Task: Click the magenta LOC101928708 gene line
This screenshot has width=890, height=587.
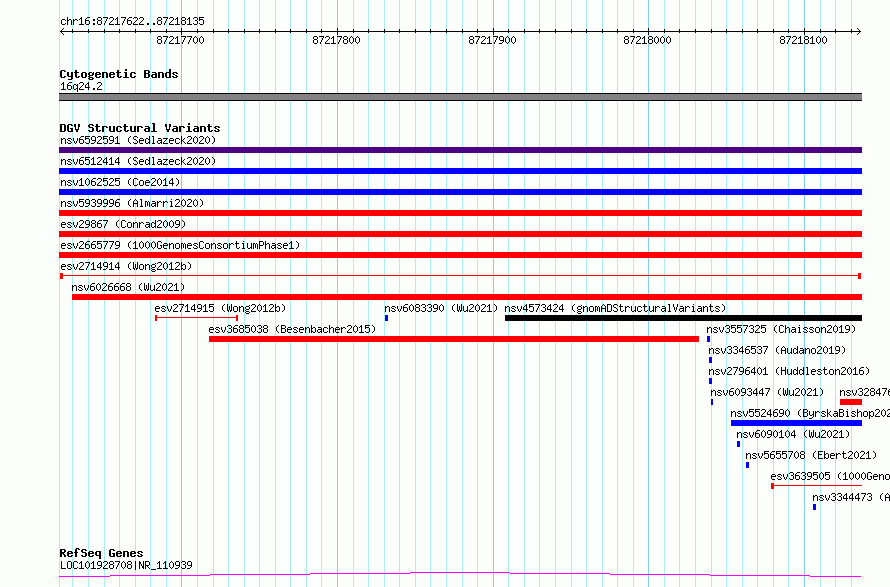Action: click(x=460, y=575)
